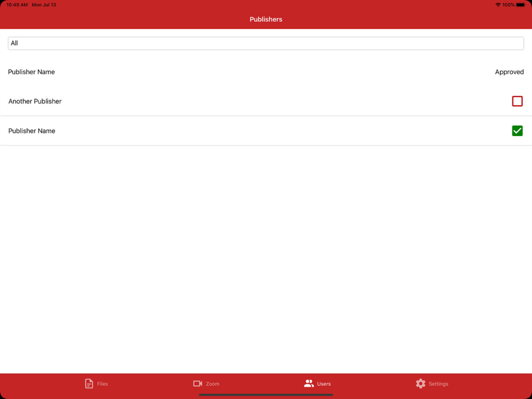Select the Users people icon
Viewport: 532px width, 399px height.
309,384
